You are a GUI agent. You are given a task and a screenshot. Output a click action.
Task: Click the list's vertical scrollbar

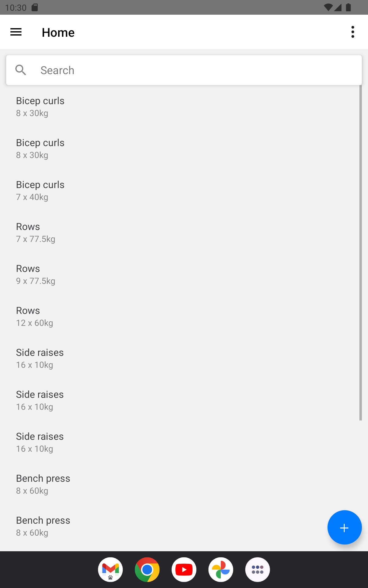point(360,253)
